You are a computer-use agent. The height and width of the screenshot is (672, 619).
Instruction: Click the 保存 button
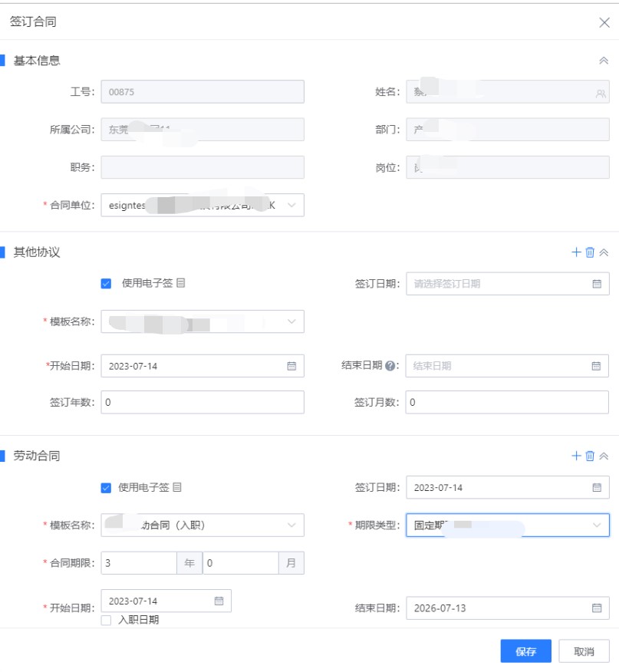tap(525, 651)
